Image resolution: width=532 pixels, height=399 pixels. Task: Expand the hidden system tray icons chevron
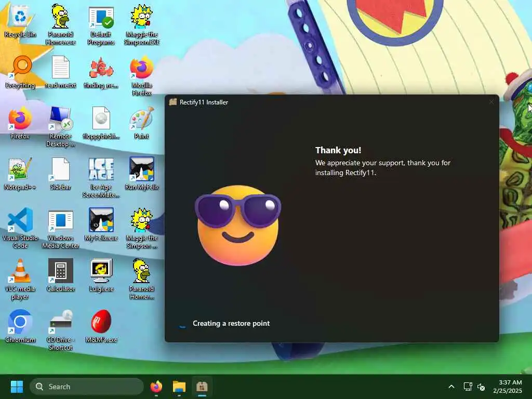(x=451, y=387)
